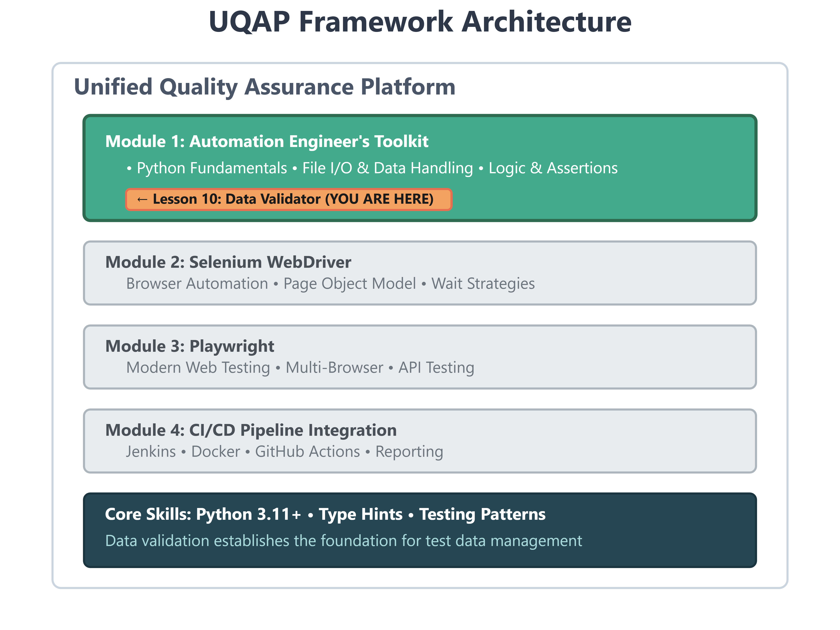Screen dimensions: 840x630
Task: Click the Python Fundamentals bullet line
Action: pyautogui.click(x=372, y=168)
